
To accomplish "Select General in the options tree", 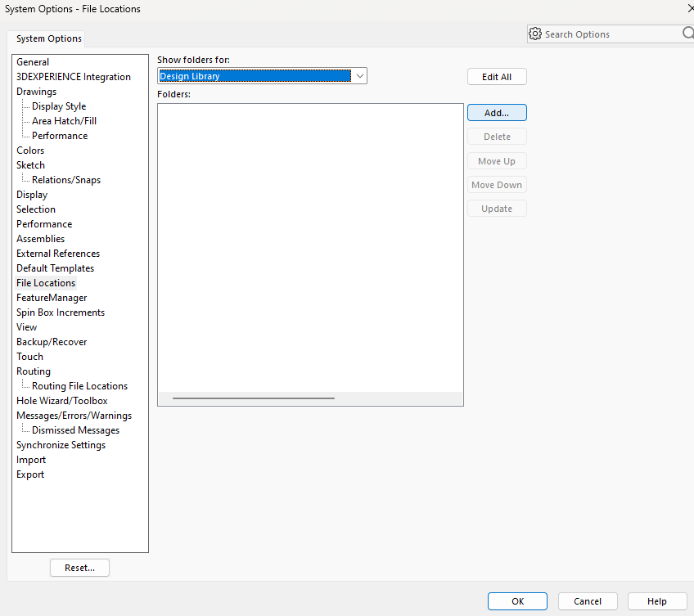I will pos(33,62).
